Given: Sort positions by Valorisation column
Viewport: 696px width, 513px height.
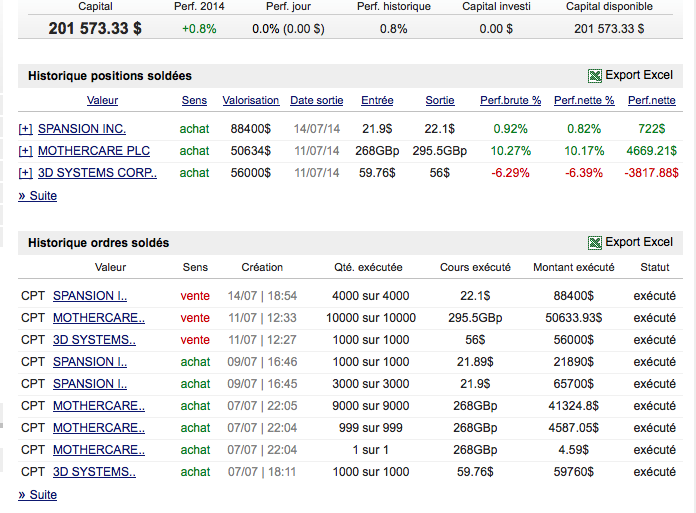Looking at the screenshot, I should [x=251, y=100].
